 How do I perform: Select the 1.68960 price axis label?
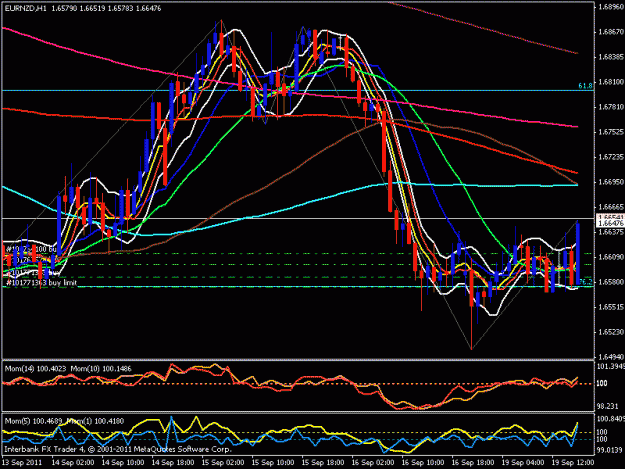(x=611, y=7)
